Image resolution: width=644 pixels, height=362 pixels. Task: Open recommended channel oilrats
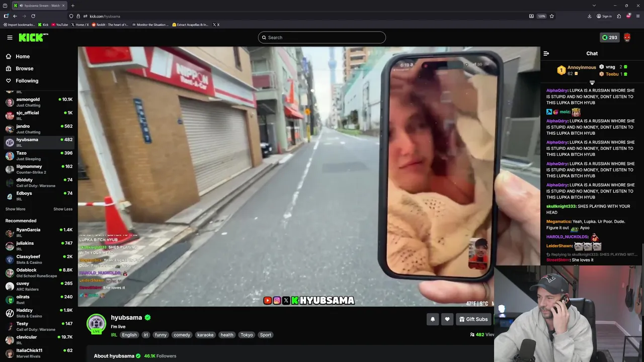tap(39, 300)
